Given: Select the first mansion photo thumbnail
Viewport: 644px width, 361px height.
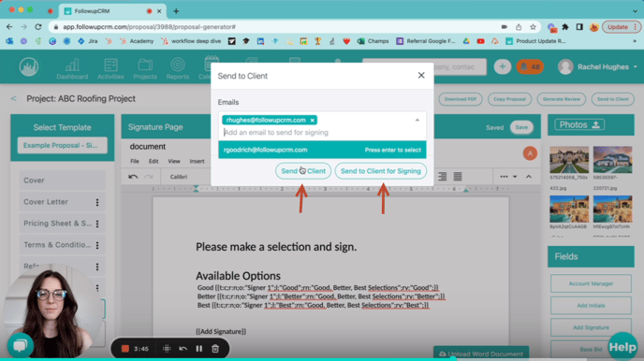Looking at the screenshot, I should point(569,160).
